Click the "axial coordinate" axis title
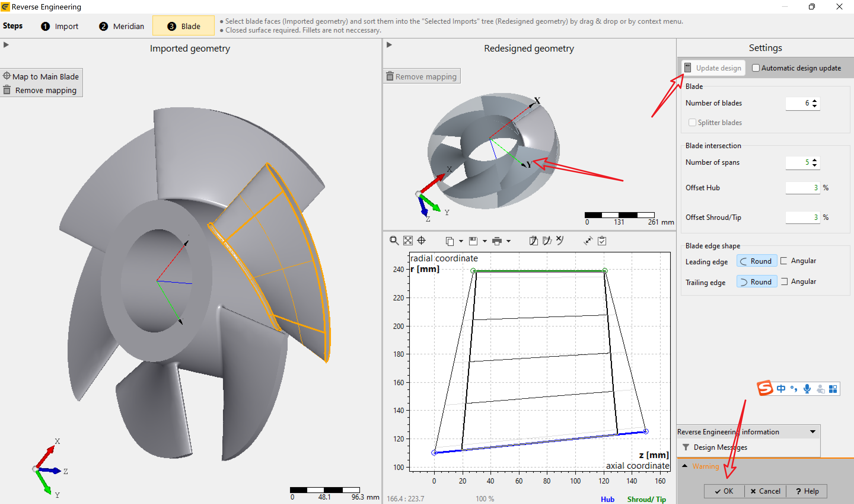This screenshot has width=854, height=504. click(638, 465)
